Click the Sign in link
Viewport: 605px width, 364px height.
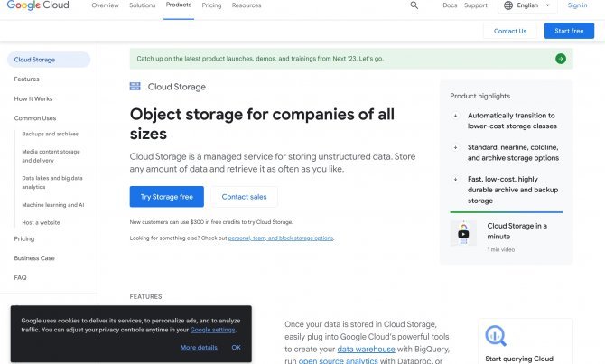coord(577,5)
